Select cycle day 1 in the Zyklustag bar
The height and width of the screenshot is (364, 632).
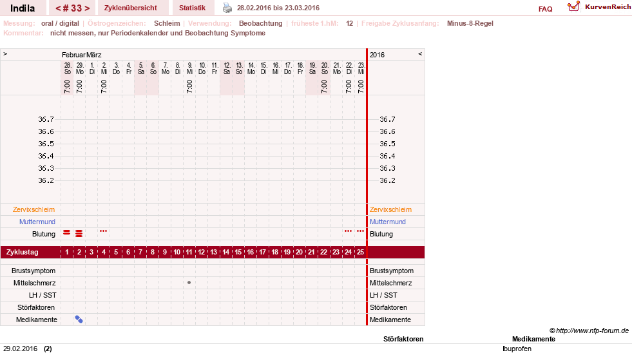tap(67, 252)
